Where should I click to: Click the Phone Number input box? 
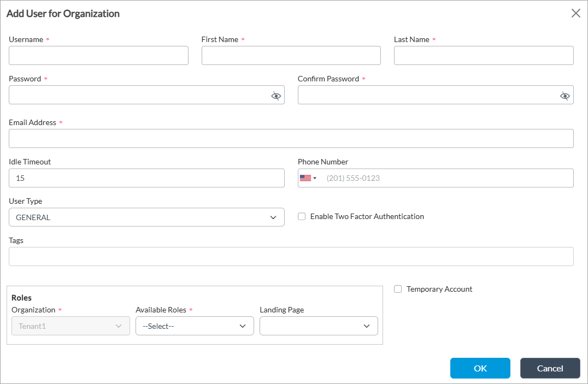point(445,178)
